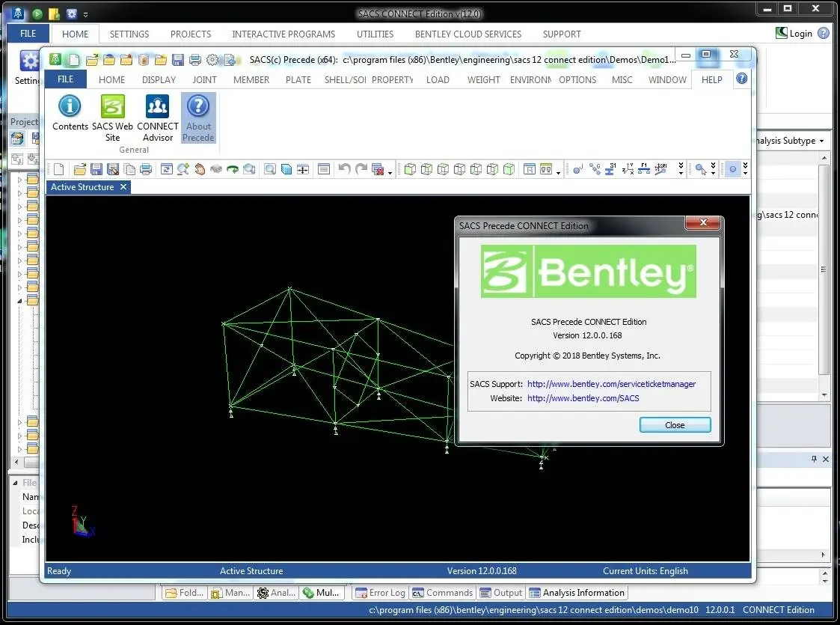Open the MEMBER ribbon tab
The height and width of the screenshot is (625, 840).
point(251,79)
